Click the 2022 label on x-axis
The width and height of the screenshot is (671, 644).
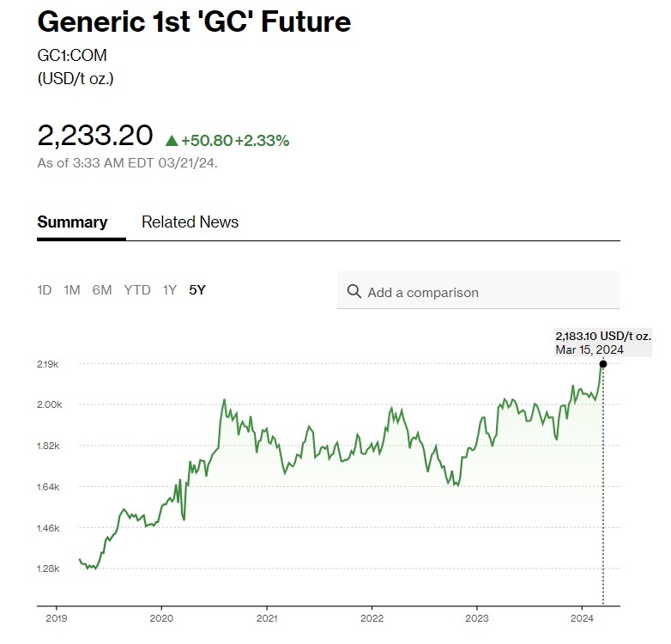click(x=372, y=618)
